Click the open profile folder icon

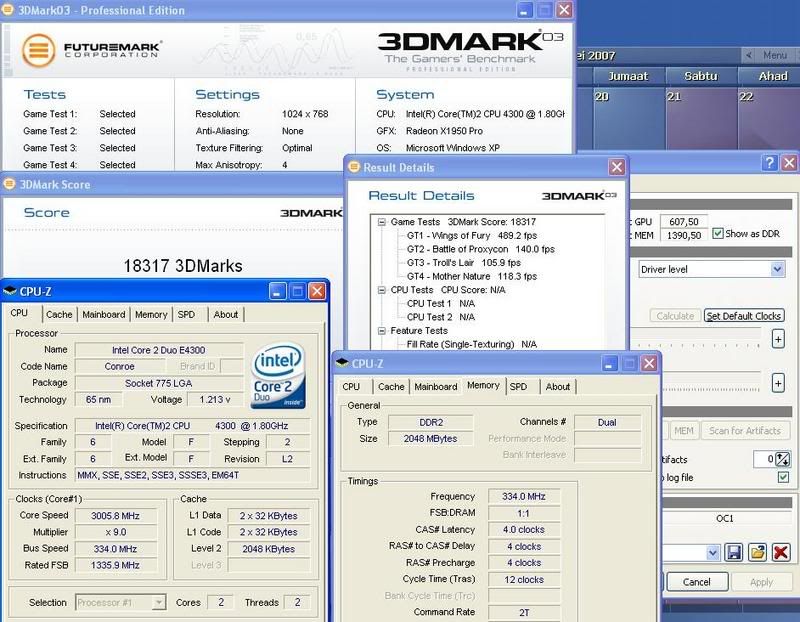point(758,552)
